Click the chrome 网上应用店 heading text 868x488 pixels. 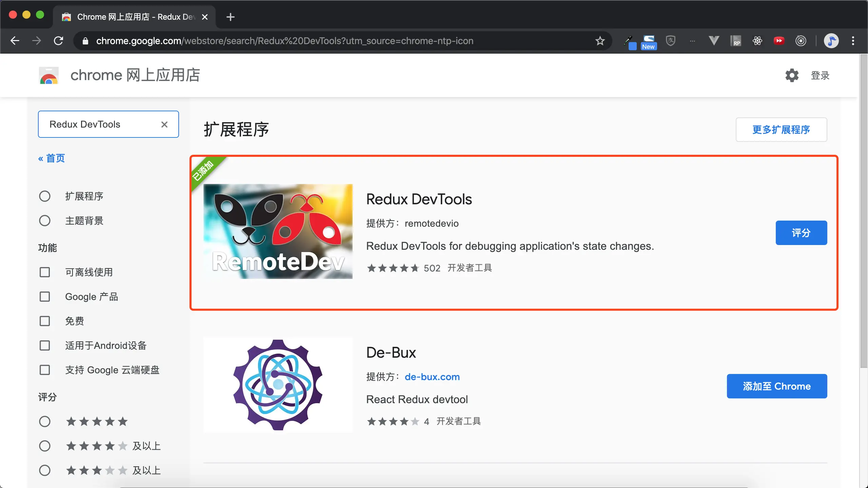[x=135, y=75]
